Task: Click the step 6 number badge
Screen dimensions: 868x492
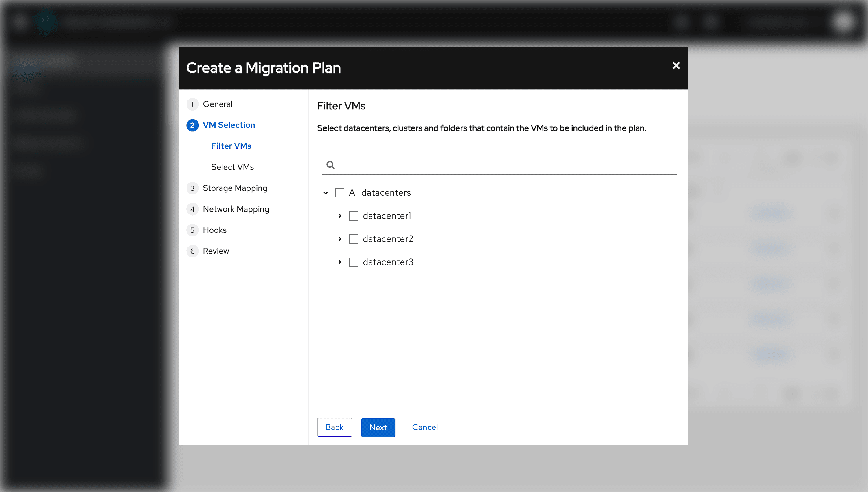Action: (x=192, y=251)
